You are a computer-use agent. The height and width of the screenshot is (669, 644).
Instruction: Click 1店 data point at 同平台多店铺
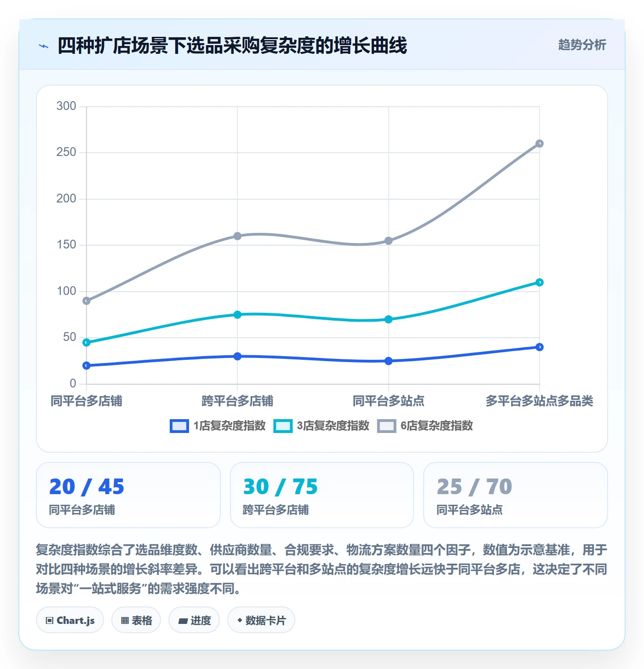click(86, 366)
